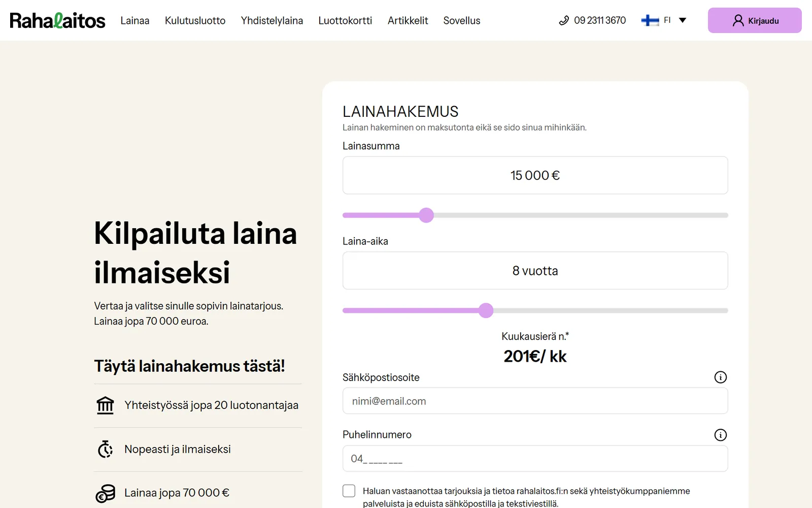
Task: Click the user icon in Kirjaudu button
Action: click(x=738, y=20)
